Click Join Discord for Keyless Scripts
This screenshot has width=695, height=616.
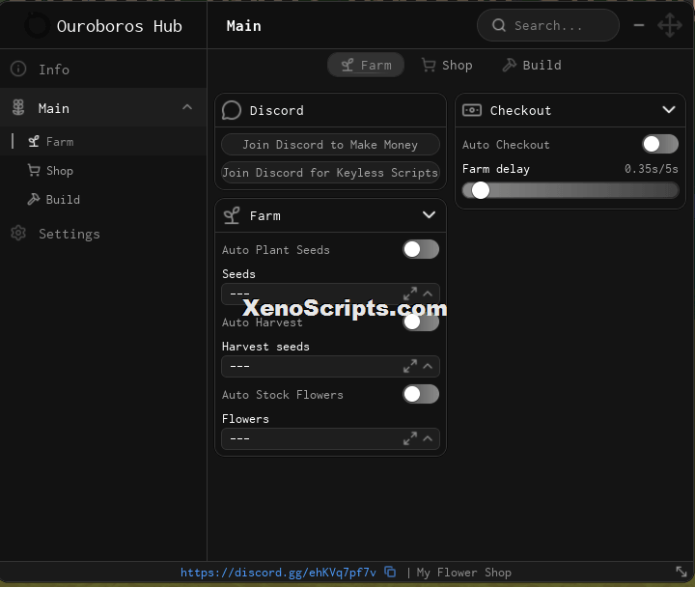tap(330, 173)
